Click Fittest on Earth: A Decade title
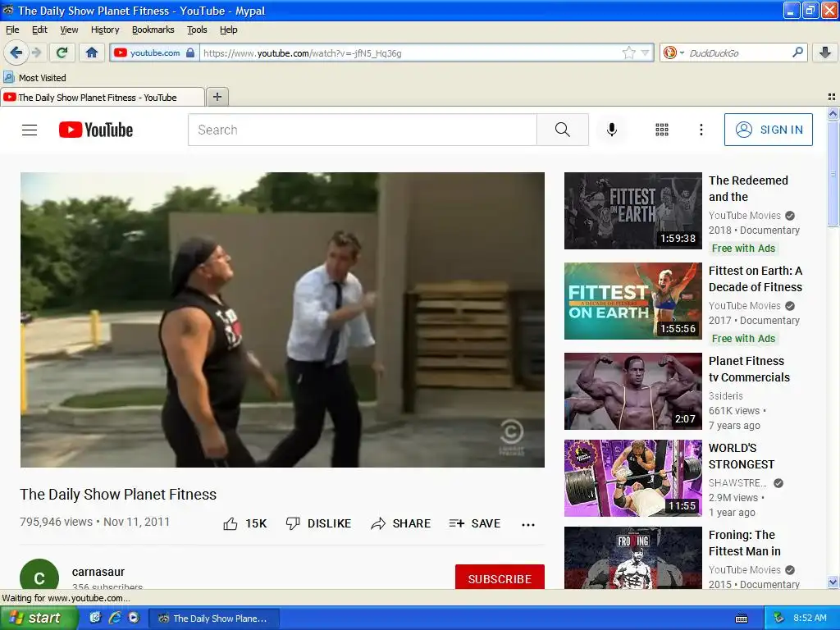 click(x=756, y=279)
